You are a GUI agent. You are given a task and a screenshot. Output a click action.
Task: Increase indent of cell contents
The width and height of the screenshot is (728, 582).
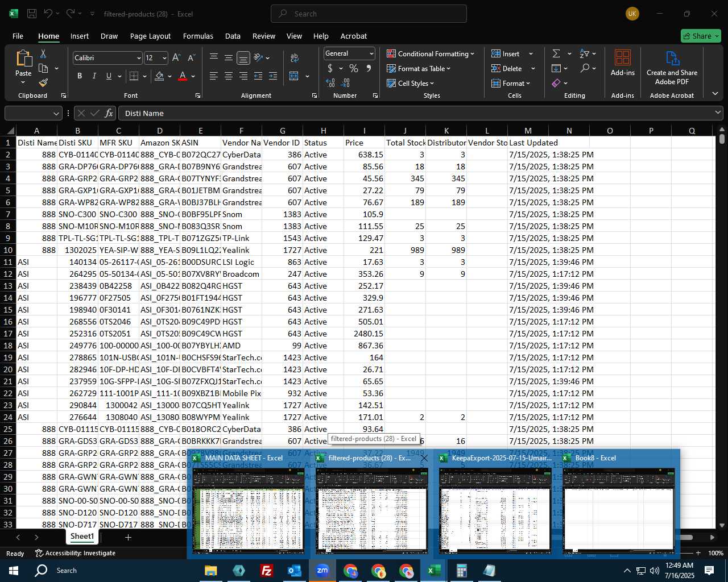click(x=273, y=76)
